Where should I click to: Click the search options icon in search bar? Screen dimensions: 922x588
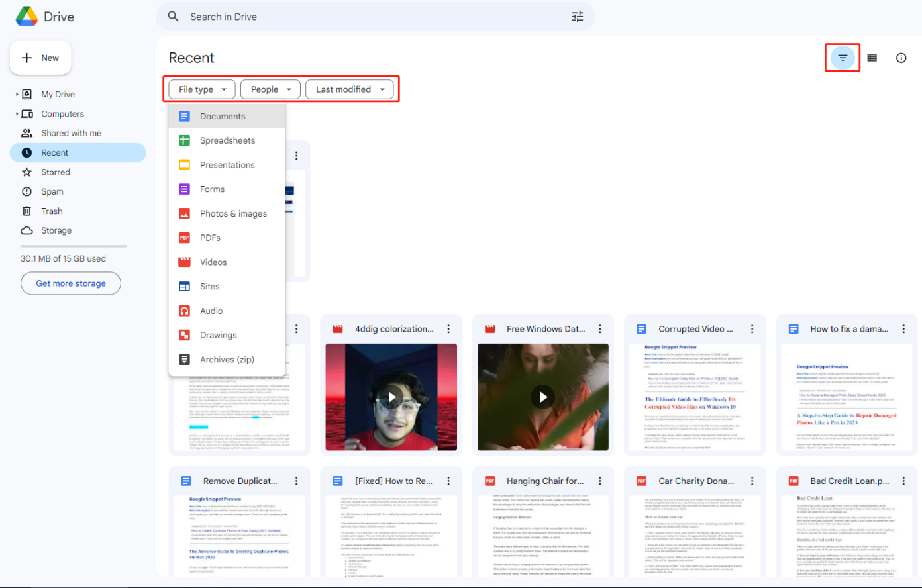point(578,17)
